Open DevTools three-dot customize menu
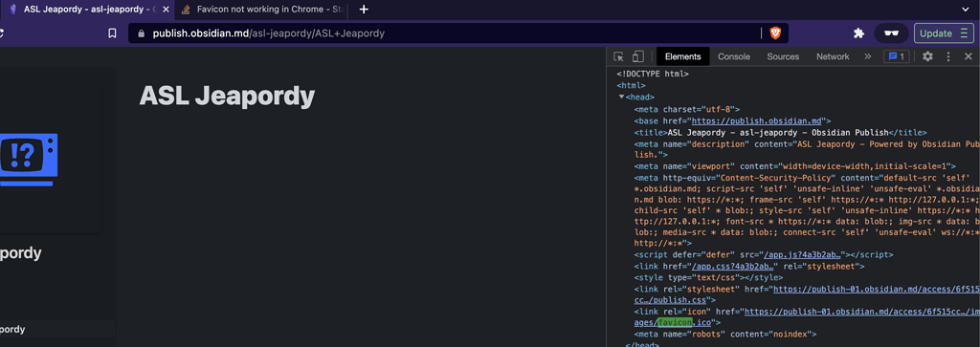The image size is (980, 347). 948,56
